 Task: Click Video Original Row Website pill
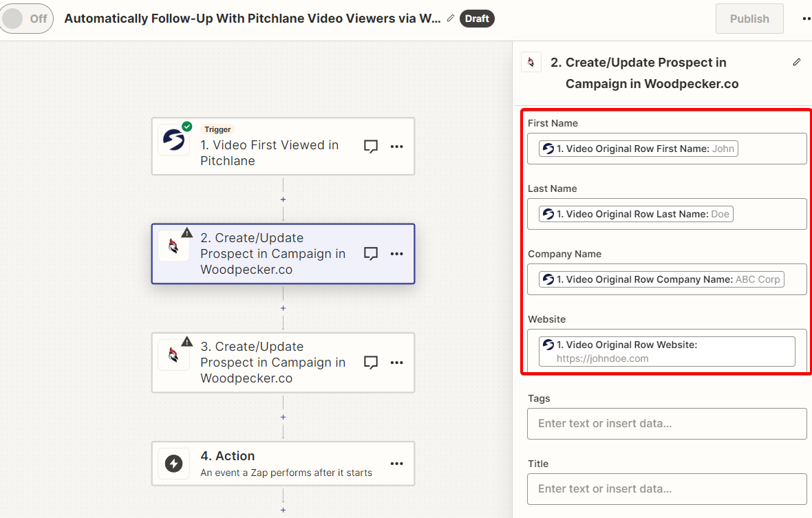[667, 352]
